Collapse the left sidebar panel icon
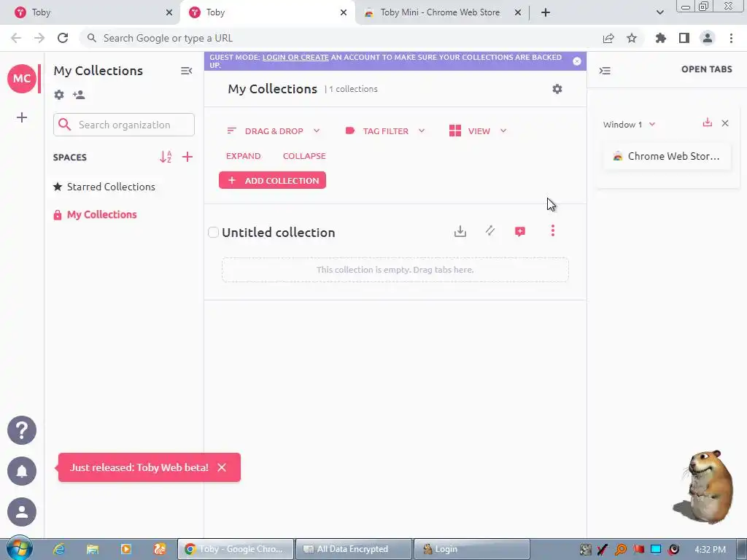Screen dimensions: 747x560 [x=186, y=71]
